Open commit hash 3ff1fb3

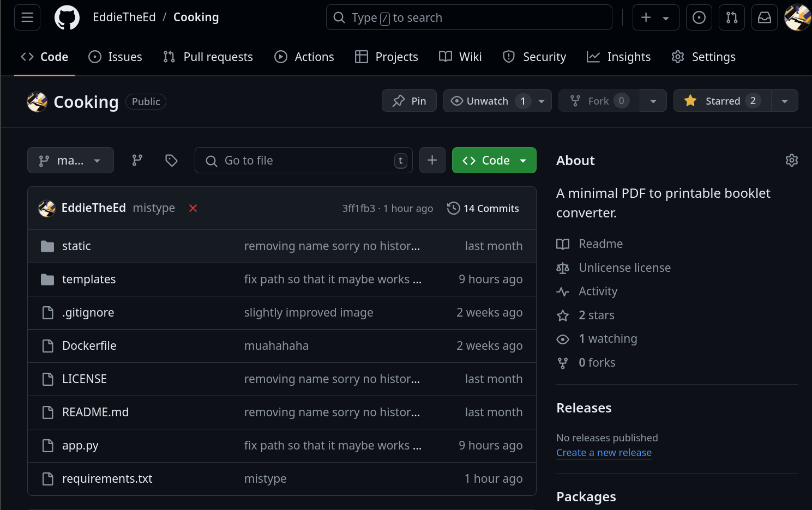tap(358, 208)
